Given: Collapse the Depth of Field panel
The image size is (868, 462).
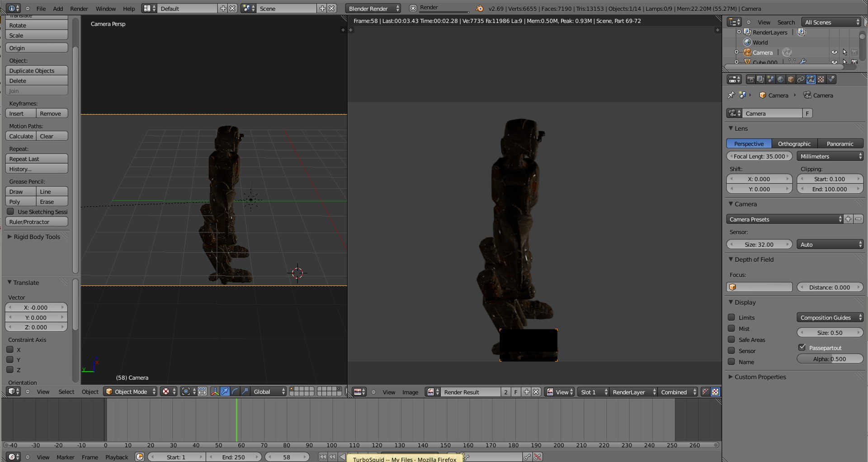Looking at the screenshot, I should [x=751, y=259].
